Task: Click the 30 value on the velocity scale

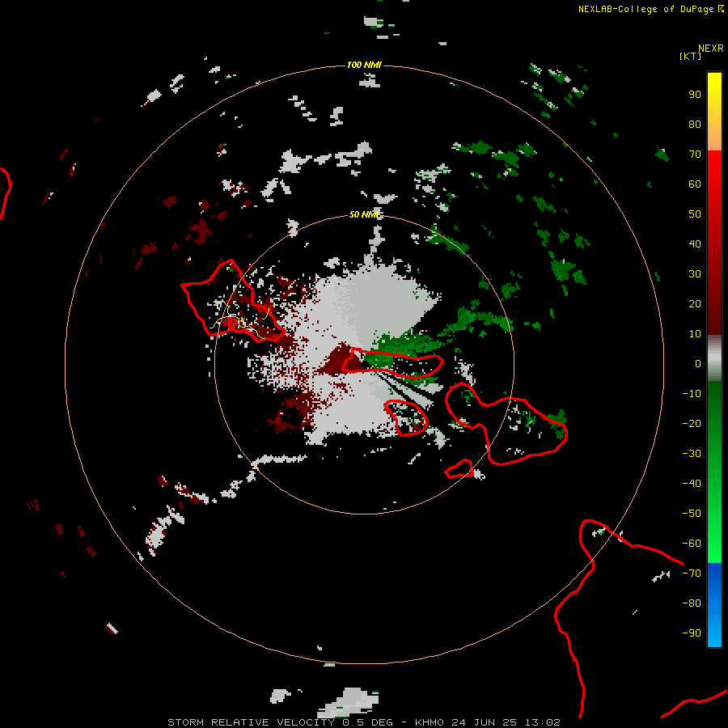Action: pyautogui.click(x=695, y=274)
